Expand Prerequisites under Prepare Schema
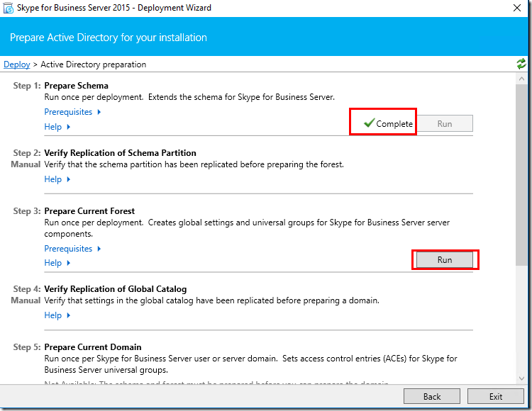Viewport: 532px width, 411px height. click(x=72, y=112)
